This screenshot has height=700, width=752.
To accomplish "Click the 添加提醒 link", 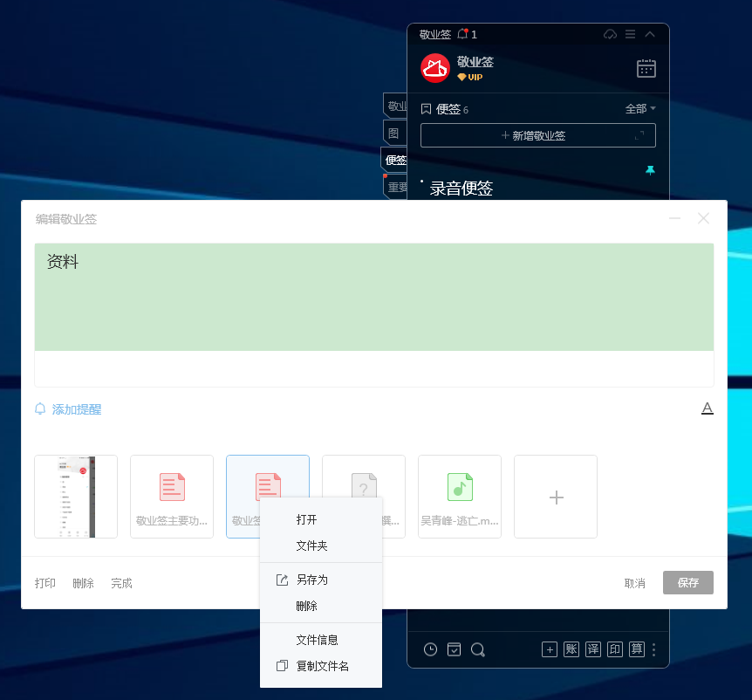I will point(68,409).
